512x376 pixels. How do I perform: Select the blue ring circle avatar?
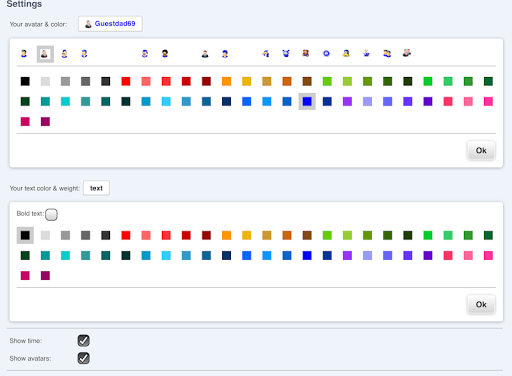click(326, 54)
